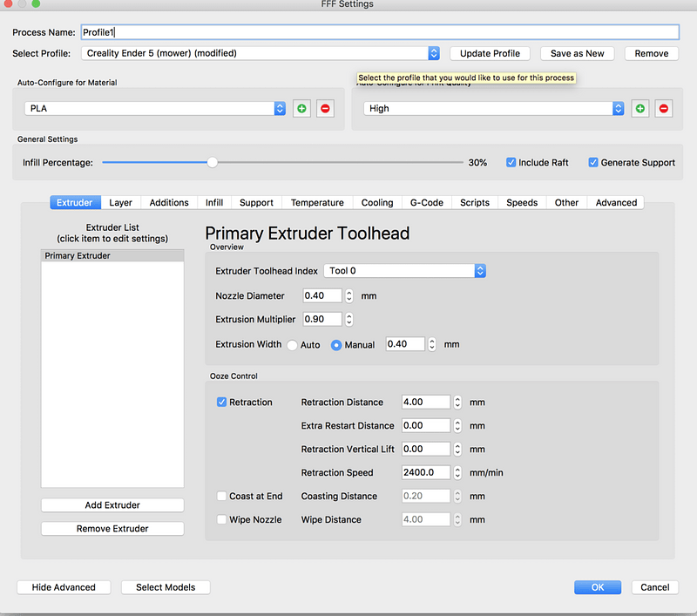
Task: Click the Retraction Distance stepper
Action: click(457, 402)
